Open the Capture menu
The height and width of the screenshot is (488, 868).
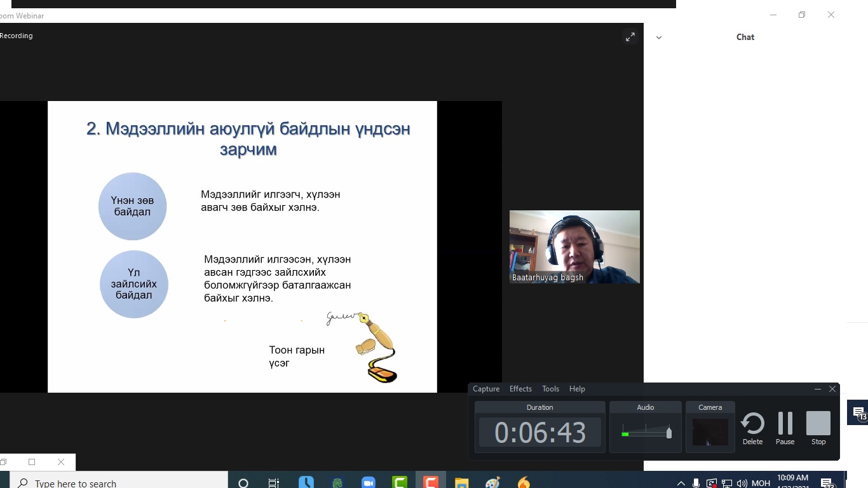[x=486, y=389]
